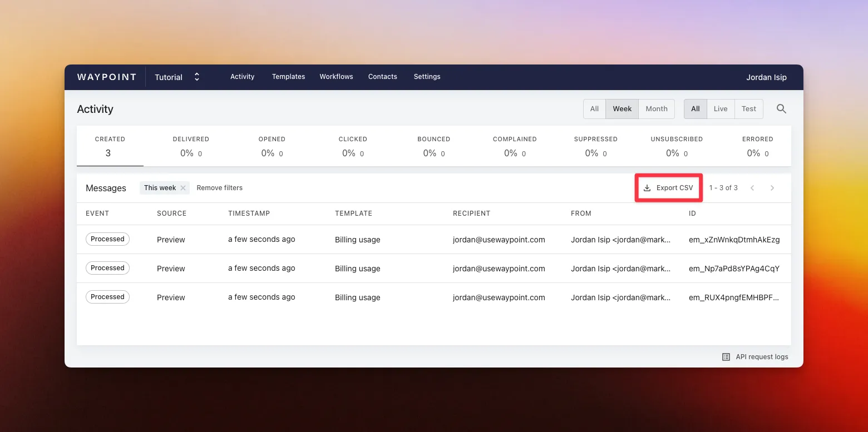This screenshot has width=868, height=432.
Task: Click the RECIPIENT column header
Action: 472,213
